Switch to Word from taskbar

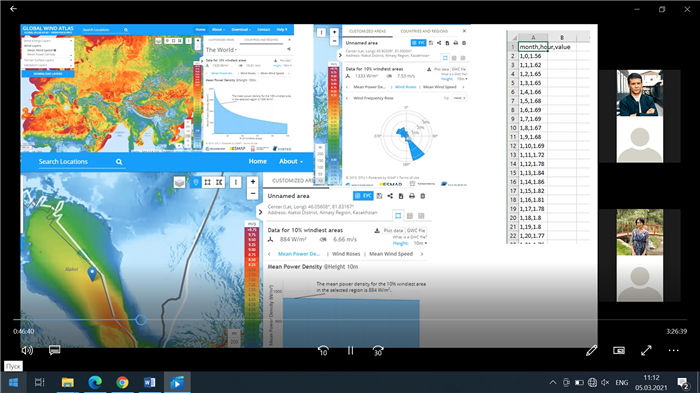150,383
